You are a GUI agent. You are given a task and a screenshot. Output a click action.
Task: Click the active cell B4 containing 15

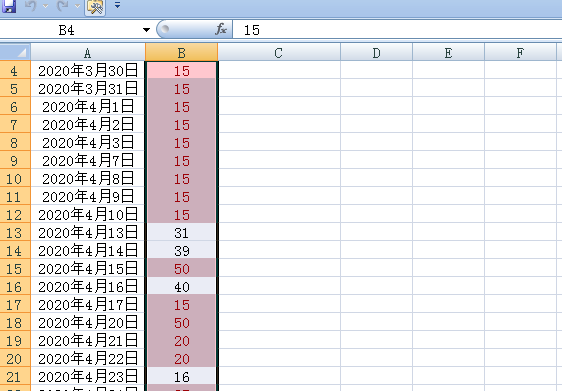pyautogui.click(x=181, y=70)
